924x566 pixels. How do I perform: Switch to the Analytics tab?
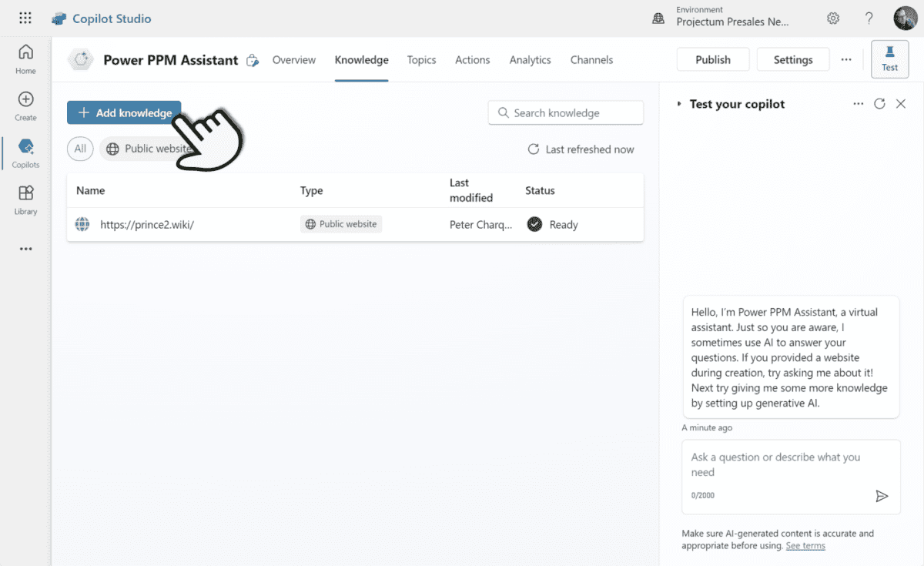(530, 60)
